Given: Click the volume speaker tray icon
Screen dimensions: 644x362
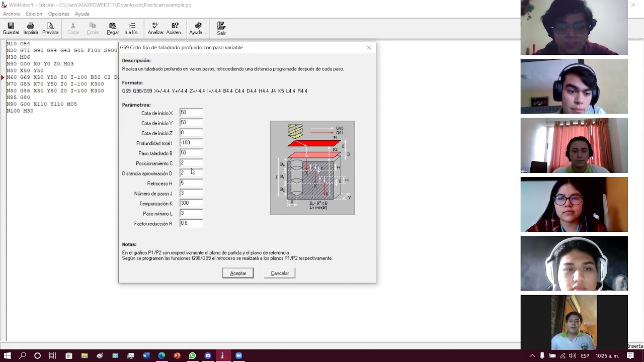Looking at the screenshot, I should [x=573, y=356].
